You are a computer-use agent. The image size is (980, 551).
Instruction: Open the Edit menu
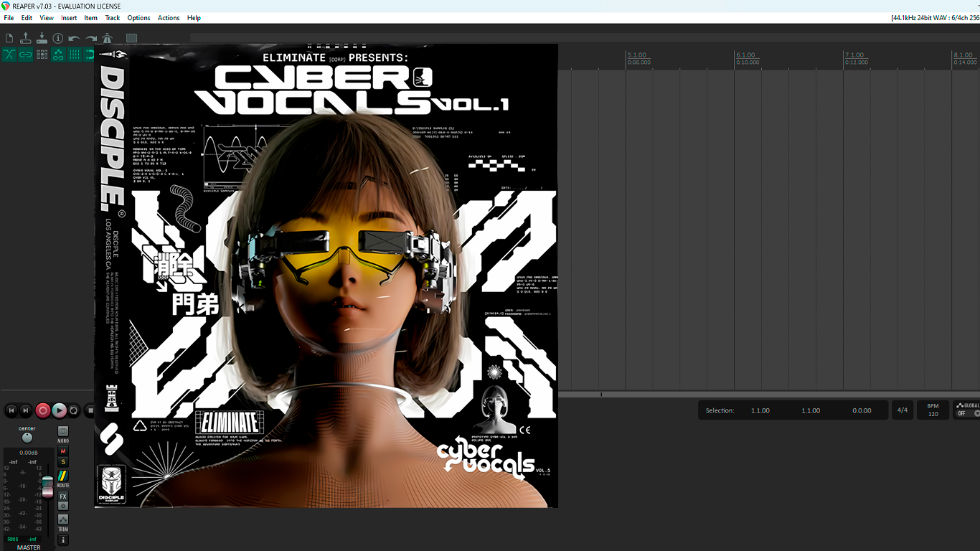27,18
